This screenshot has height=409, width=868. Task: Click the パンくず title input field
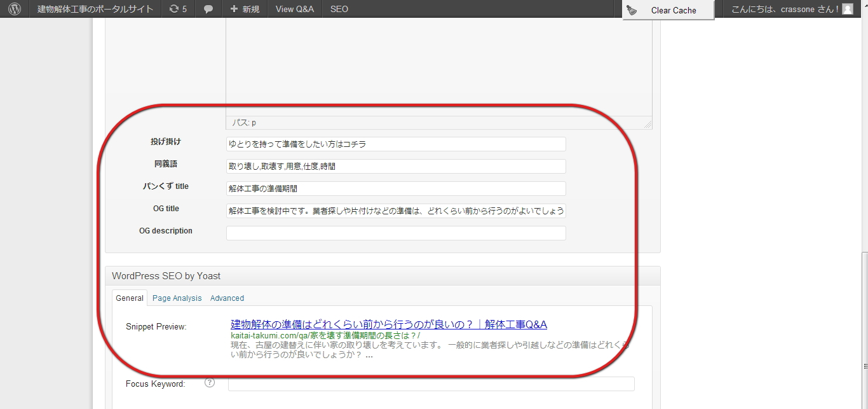(396, 188)
